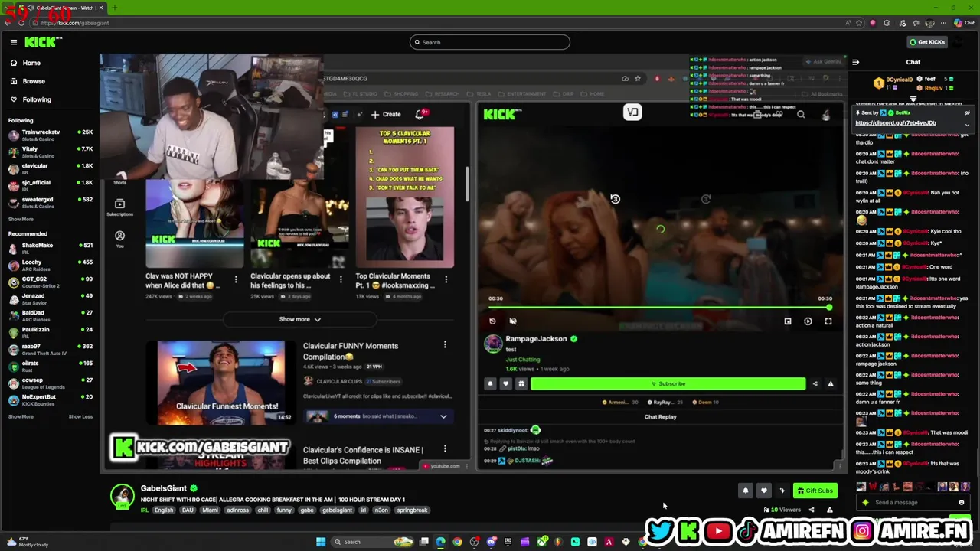Open GabeIsGiant channel avatar
Screen dimensions: 980x551
pyautogui.click(x=122, y=497)
